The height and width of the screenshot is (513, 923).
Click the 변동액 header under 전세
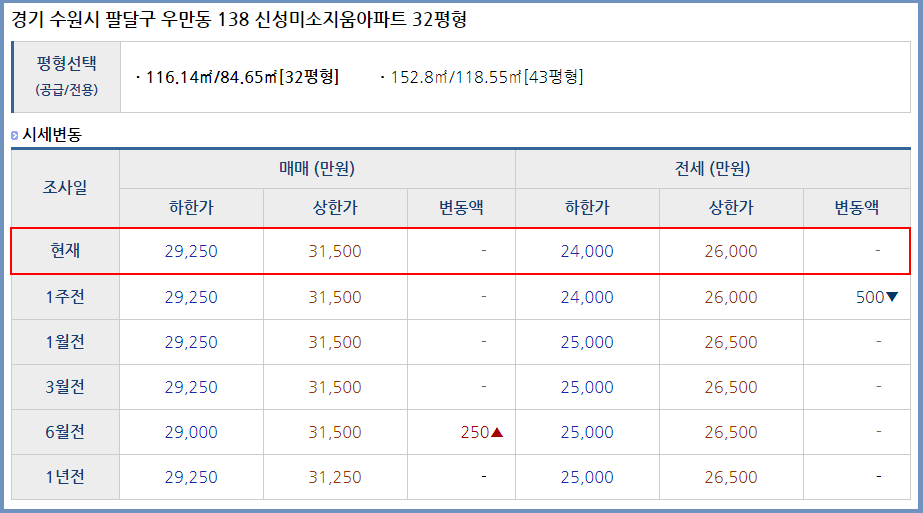856,207
